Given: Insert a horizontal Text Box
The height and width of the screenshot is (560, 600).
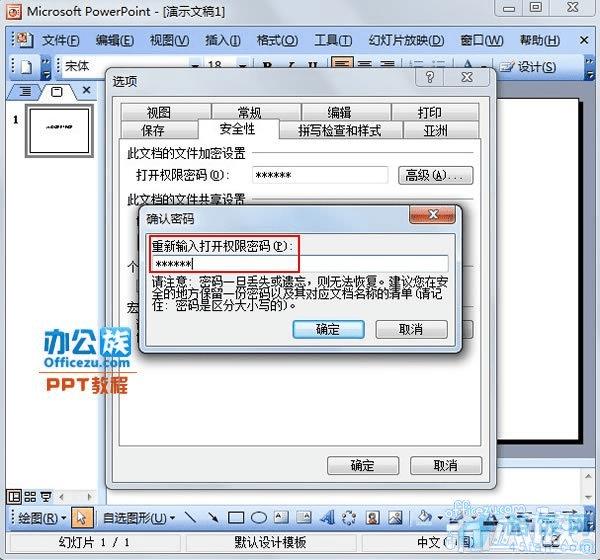Looking at the screenshot, I should [281, 518].
